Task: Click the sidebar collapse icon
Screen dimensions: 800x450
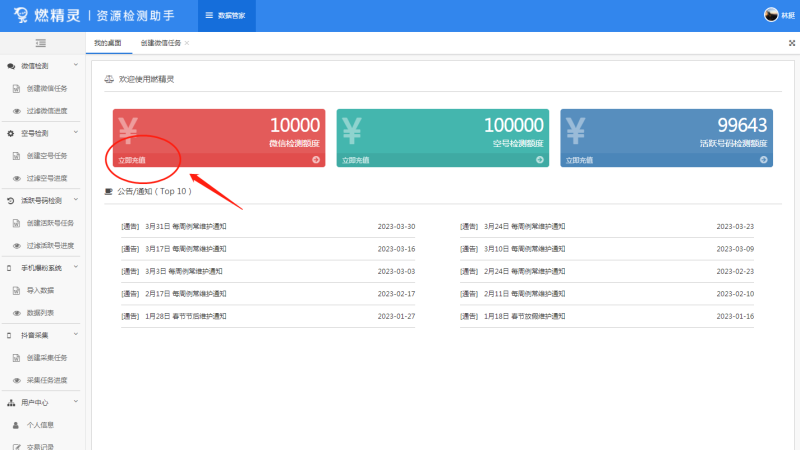Action: point(41,43)
